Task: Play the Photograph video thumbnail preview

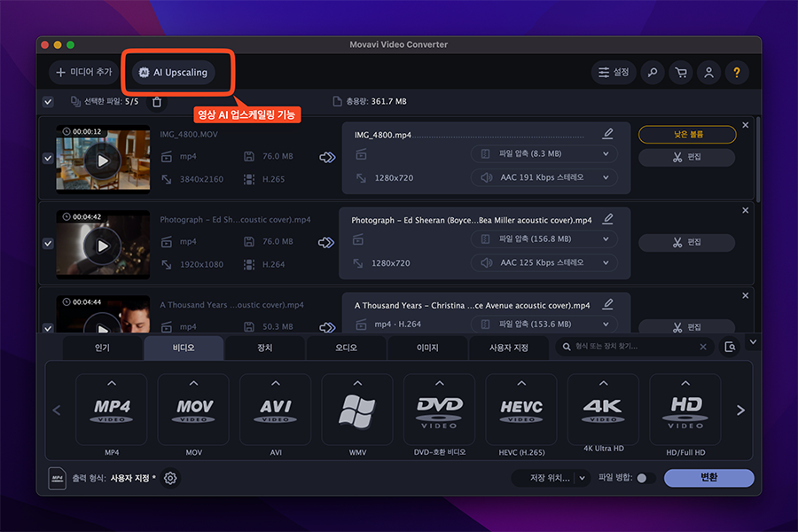Action: (103, 246)
